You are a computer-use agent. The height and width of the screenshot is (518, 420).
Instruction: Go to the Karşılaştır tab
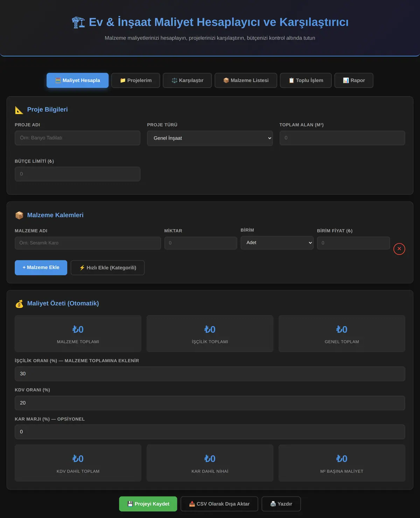click(187, 80)
